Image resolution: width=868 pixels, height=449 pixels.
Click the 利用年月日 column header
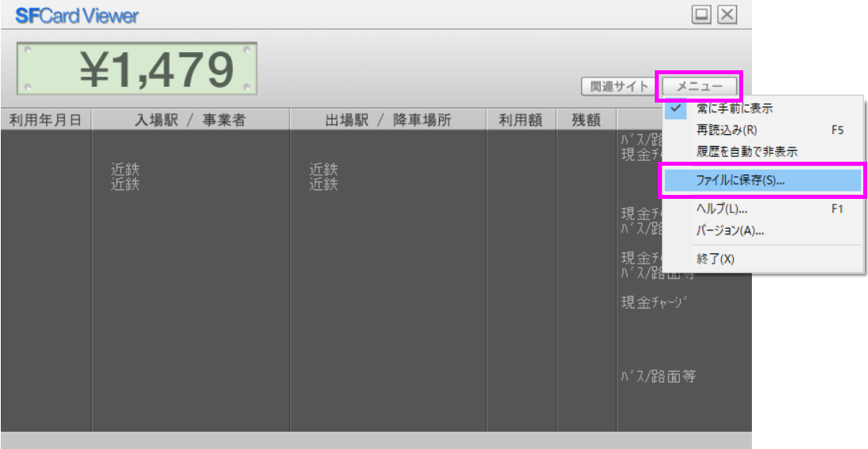[46, 120]
